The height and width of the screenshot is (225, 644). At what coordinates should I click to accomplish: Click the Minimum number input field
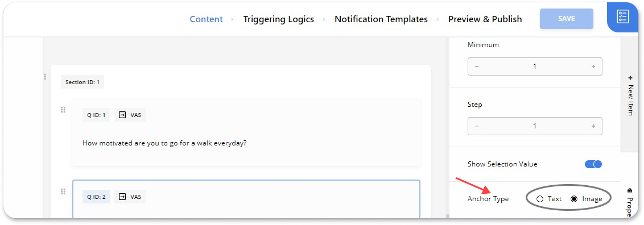(x=535, y=66)
